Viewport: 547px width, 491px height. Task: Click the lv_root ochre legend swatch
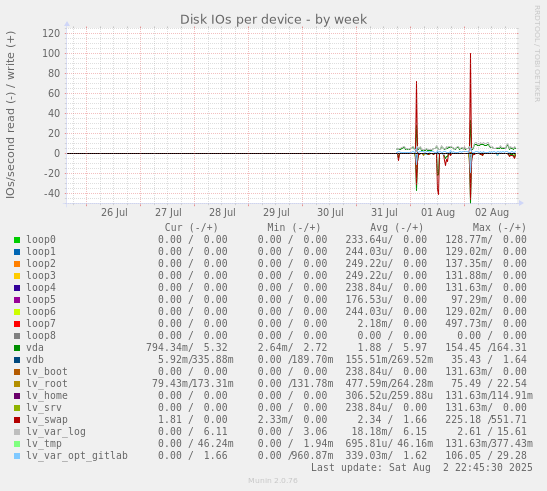pos(17,384)
